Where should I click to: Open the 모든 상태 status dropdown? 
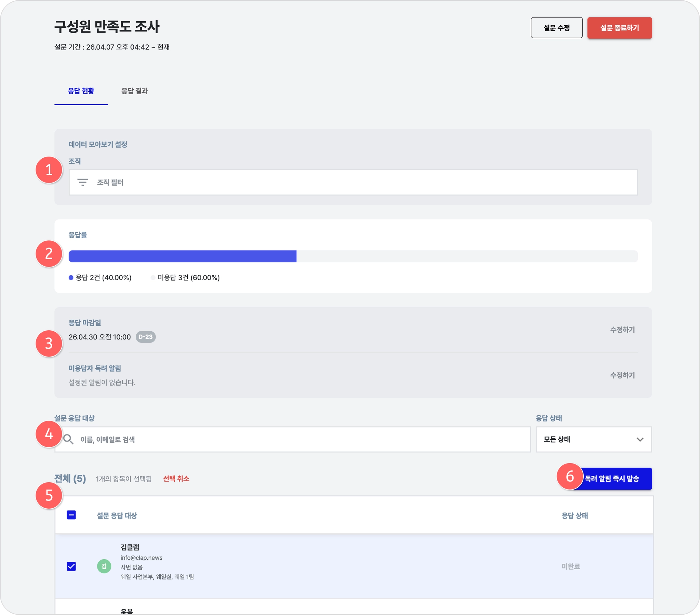[593, 439]
